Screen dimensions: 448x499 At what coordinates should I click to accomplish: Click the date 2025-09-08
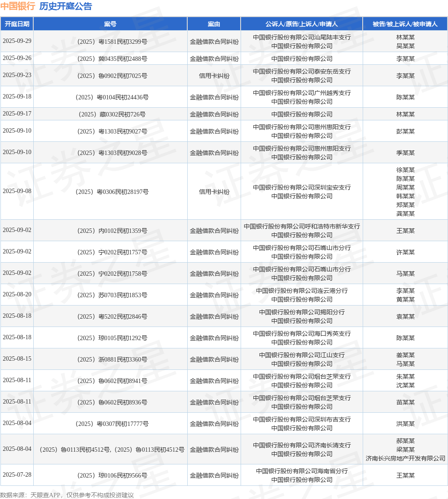click(17, 191)
